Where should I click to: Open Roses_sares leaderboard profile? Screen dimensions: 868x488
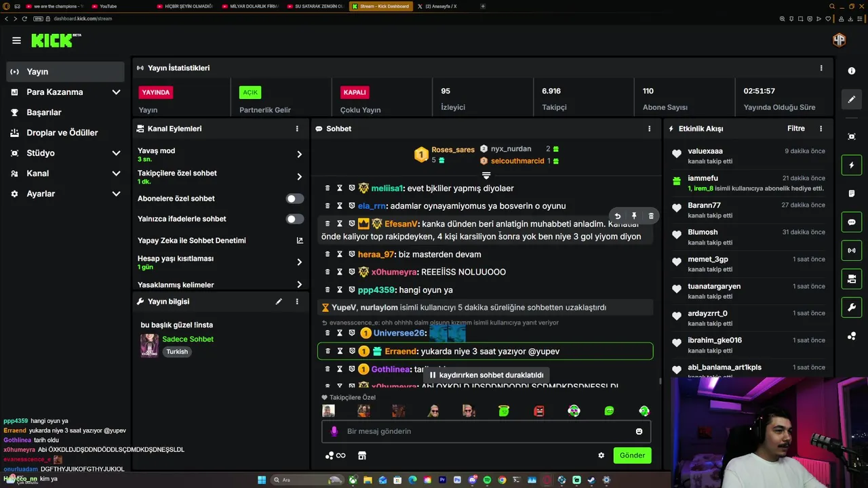[453, 150]
